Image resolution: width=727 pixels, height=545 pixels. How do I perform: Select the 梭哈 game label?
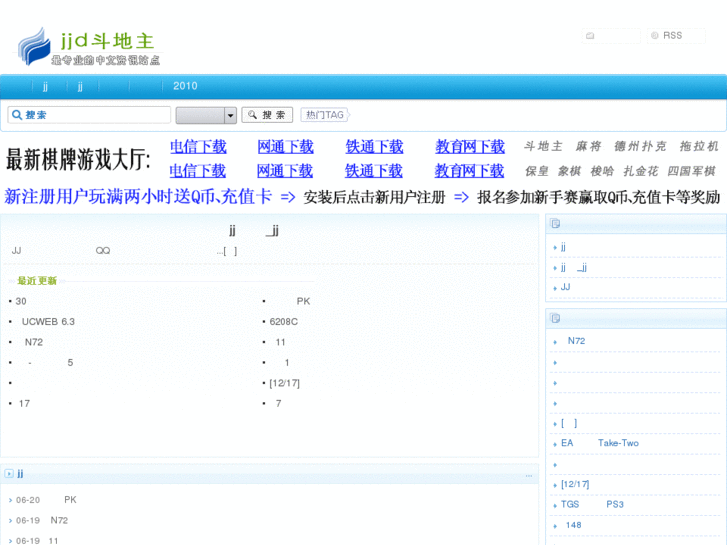602,171
